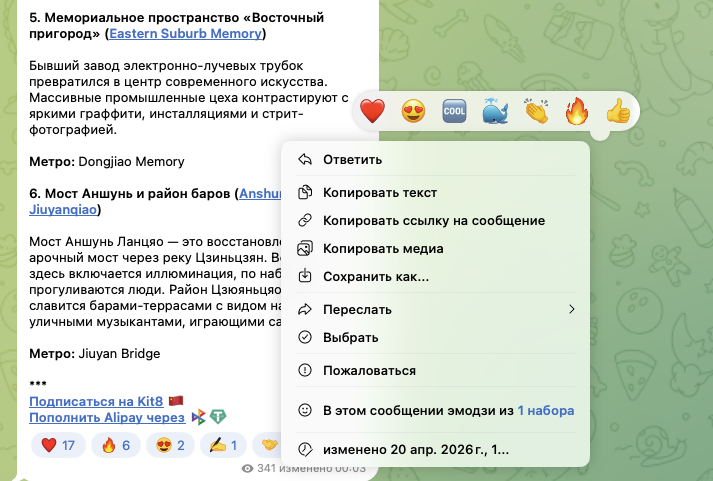Image resolution: width=713 pixels, height=481 pixels.
Task: Expand the Переслать submenu arrow
Action: coord(571,309)
